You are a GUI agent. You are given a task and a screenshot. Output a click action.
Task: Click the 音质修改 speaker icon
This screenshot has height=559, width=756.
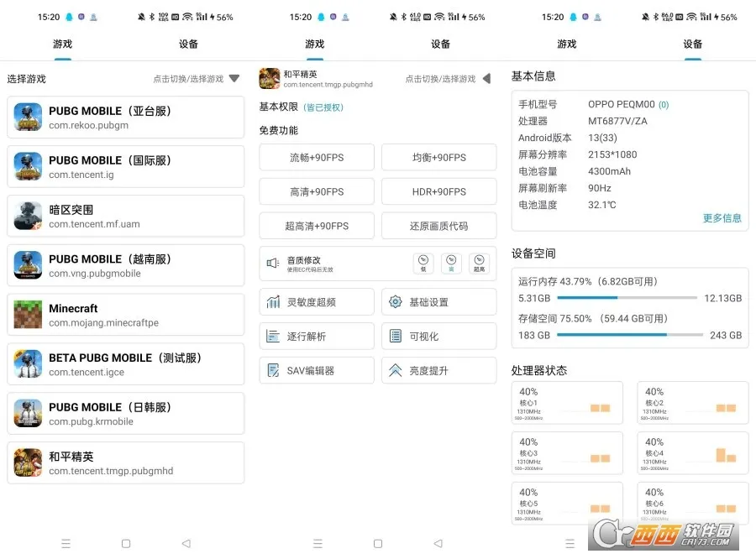click(x=270, y=263)
